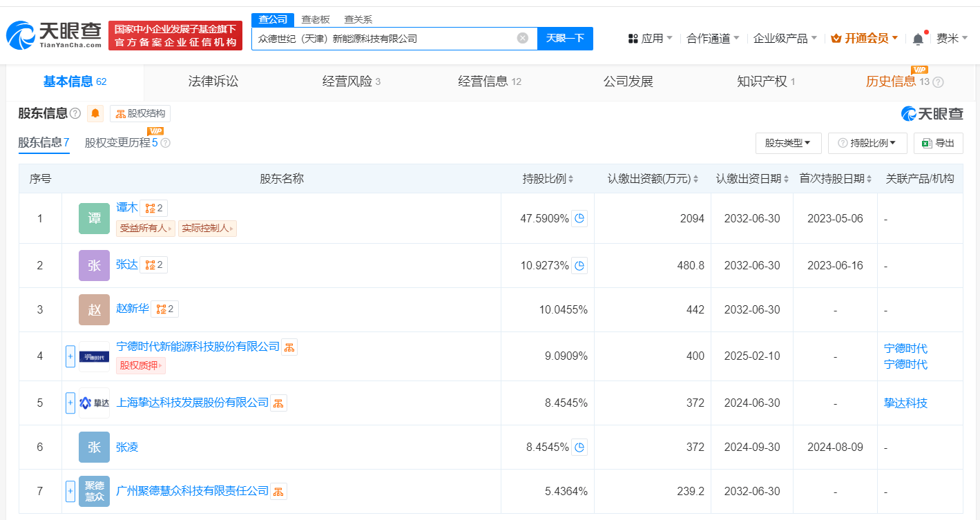Screen dimensions: 980x520
Task: Click help icon beside 股东信息 heading
Action: point(75,113)
